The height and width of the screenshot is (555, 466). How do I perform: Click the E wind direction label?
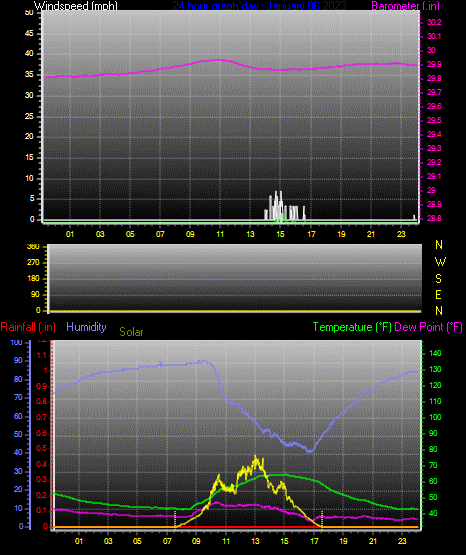(438, 294)
